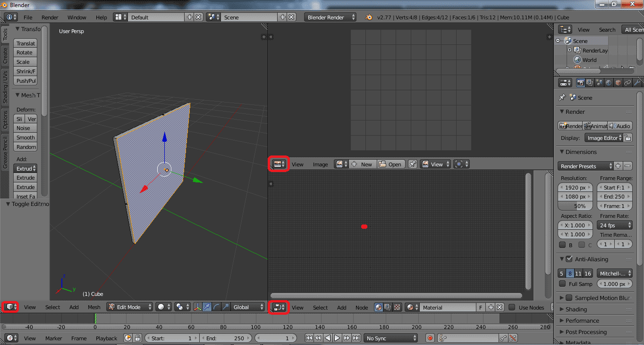Image resolution: width=644 pixels, height=345 pixels.
Task: Switch the node editor to texture shading type
Action: coord(397,307)
